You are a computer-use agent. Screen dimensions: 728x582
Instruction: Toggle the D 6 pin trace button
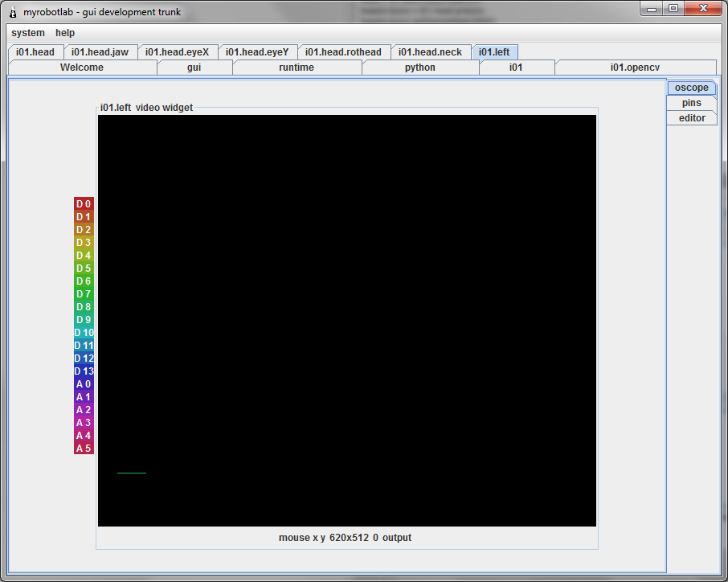tap(84, 281)
